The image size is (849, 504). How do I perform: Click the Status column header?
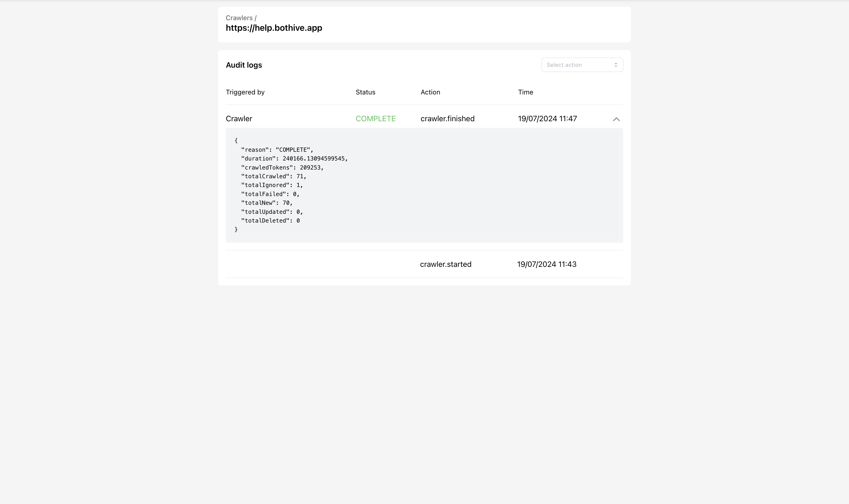point(365,92)
